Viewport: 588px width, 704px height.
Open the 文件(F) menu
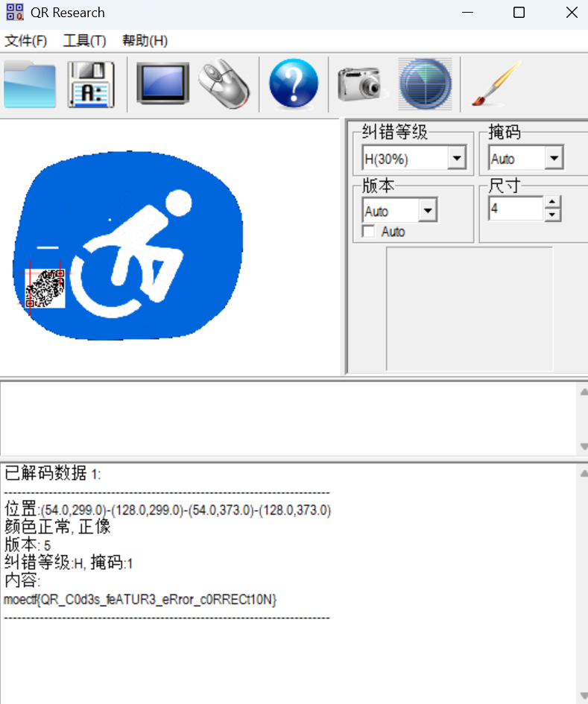25,41
